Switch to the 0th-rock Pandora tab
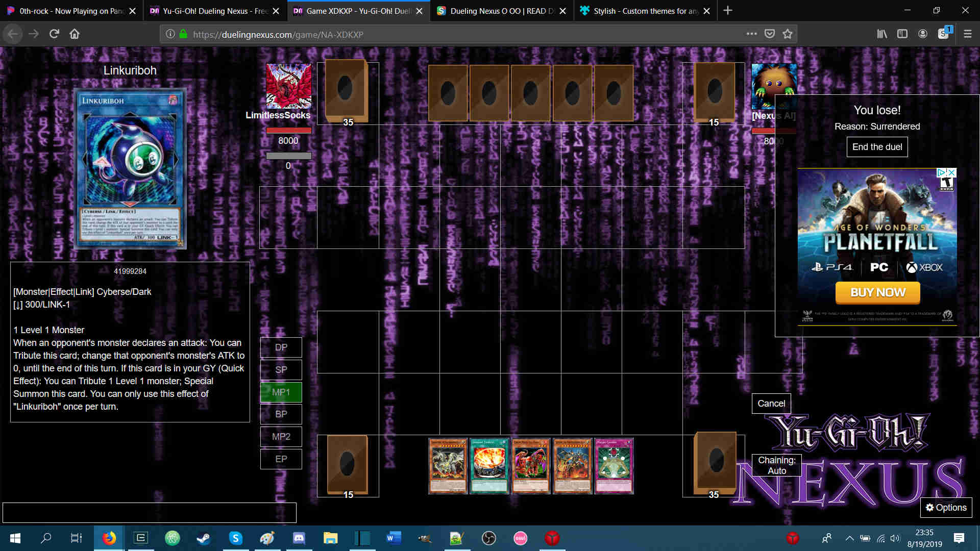 (x=71, y=11)
